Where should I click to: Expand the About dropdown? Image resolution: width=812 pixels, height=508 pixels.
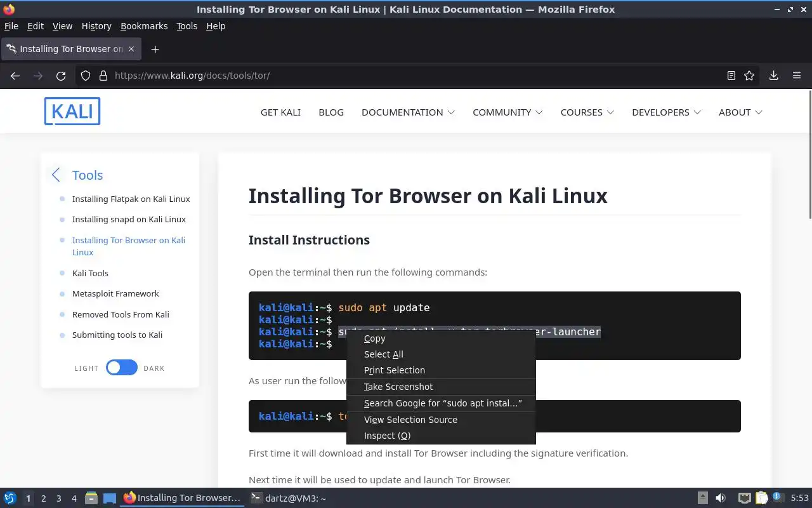pos(740,112)
